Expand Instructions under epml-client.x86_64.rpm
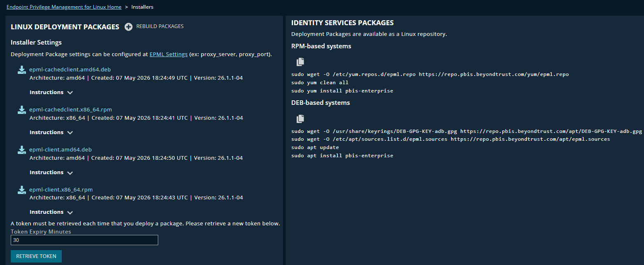Viewport: 644px width, 265px height. [51, 212]
